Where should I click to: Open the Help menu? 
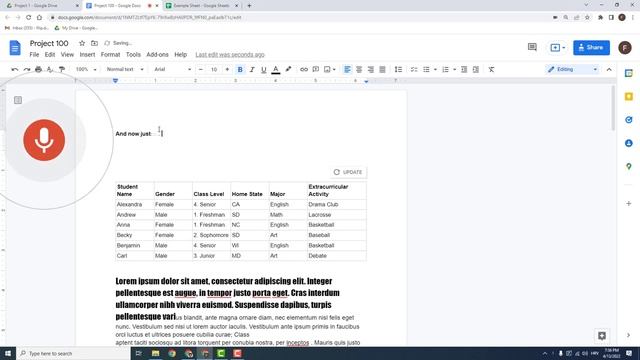click(180, 54)
